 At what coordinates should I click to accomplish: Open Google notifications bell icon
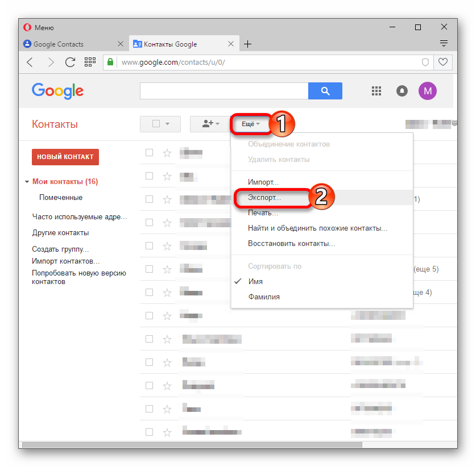pos(402,91)
